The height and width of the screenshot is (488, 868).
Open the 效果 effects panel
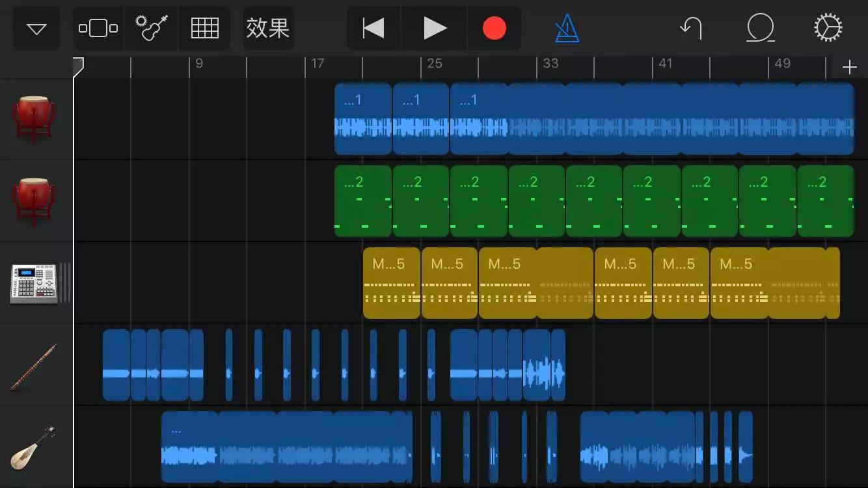point(268,29)
